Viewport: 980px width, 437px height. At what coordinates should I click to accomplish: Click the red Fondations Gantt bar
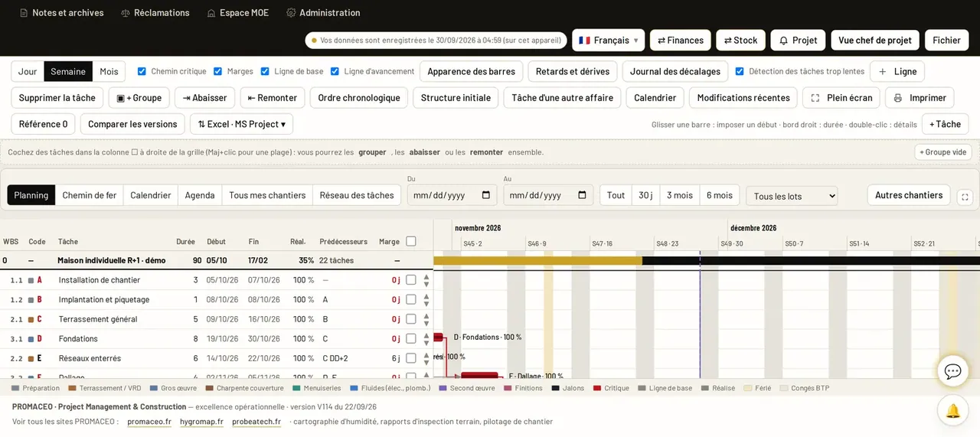pyautogui.click(x=438, y=338)
